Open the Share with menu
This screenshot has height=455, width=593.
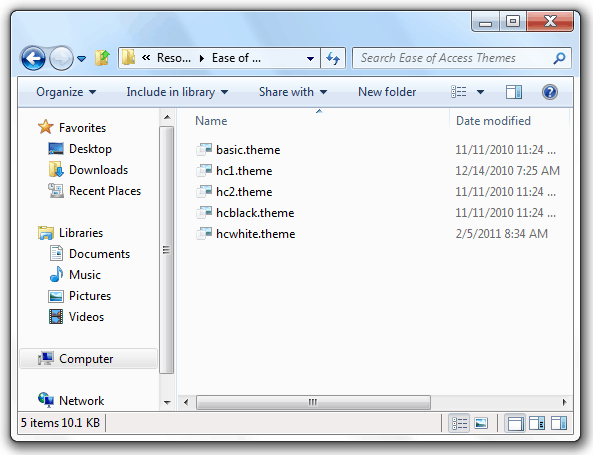coord(293,92)
